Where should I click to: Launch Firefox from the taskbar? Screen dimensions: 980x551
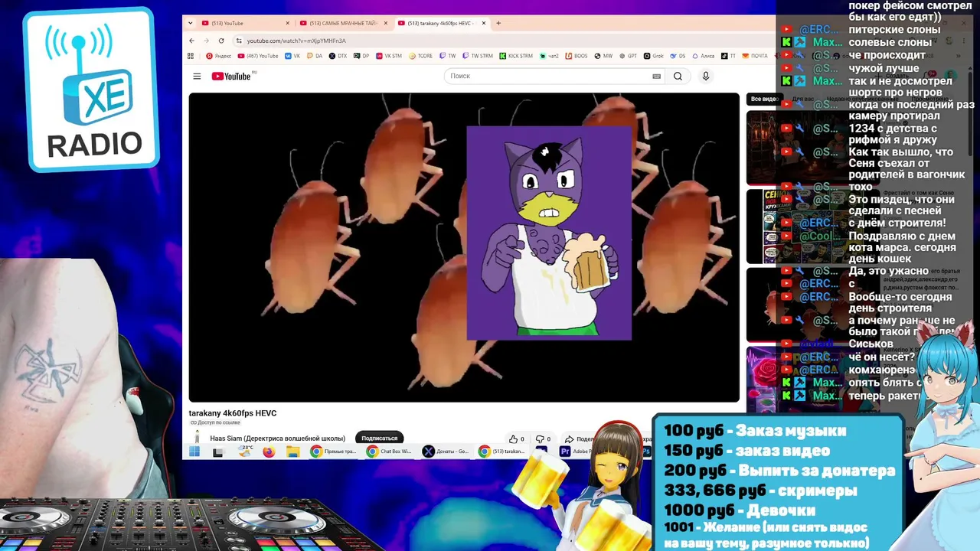tap(268, 452)
